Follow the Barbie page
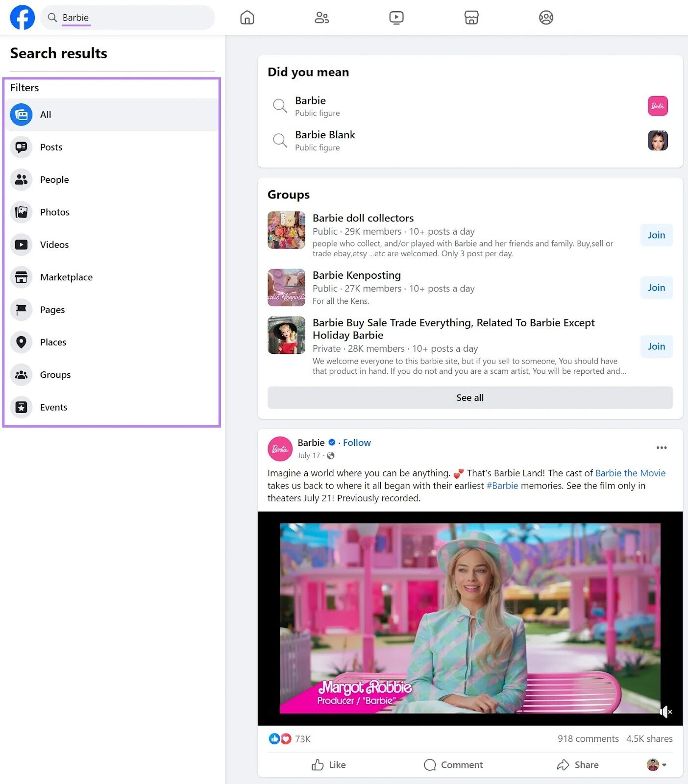 [x=357, y=442]
